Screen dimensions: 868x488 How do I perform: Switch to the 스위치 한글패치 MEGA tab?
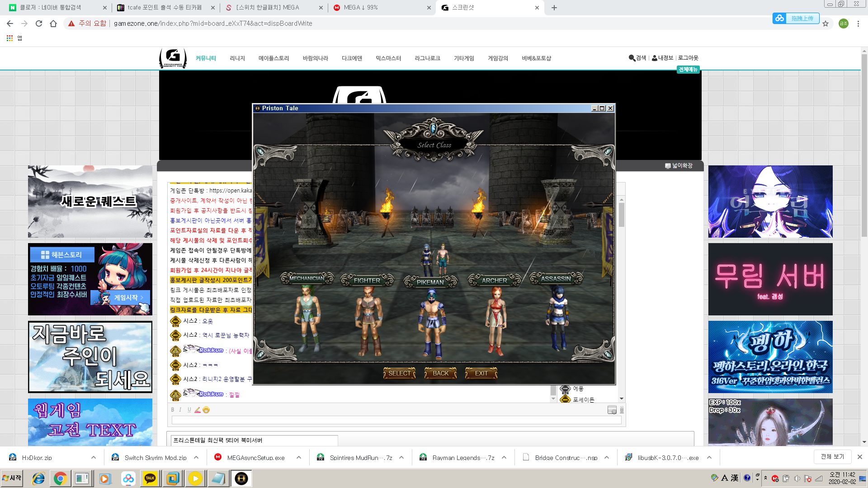[274, 8]
